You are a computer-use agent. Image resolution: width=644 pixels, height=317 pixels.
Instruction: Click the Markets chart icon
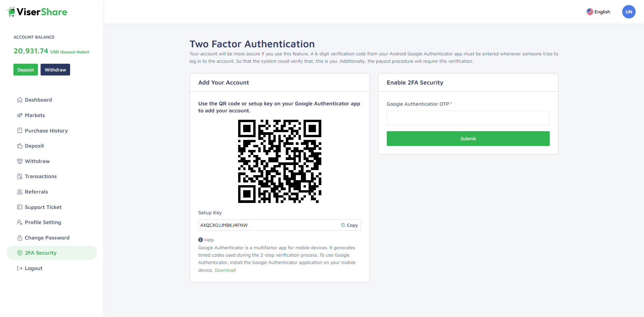click(20, 115)
